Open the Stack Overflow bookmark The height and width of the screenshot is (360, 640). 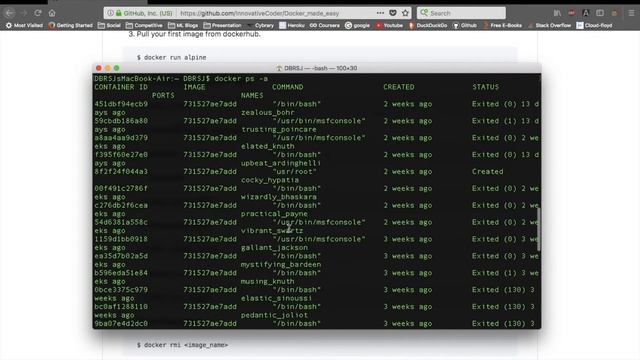549,25
